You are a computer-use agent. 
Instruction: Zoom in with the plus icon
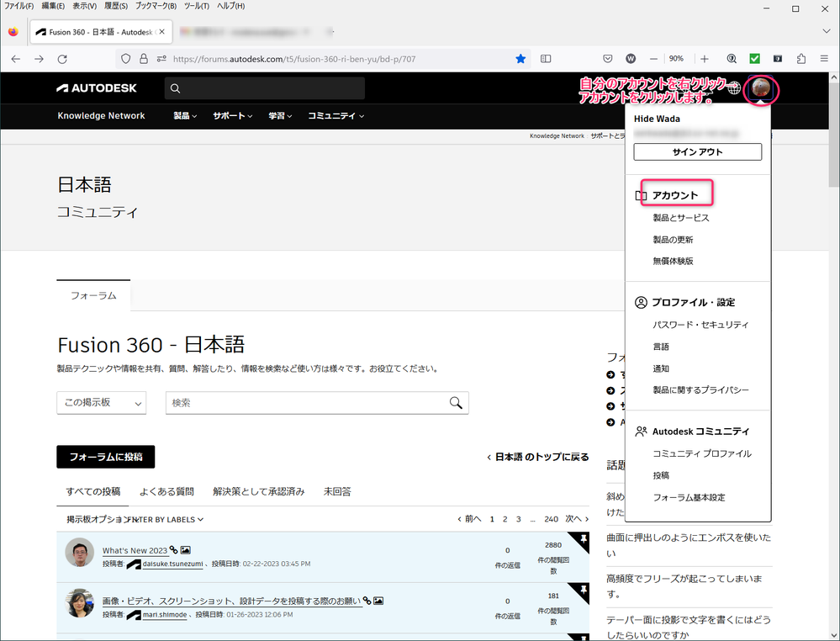pos(705,59)
